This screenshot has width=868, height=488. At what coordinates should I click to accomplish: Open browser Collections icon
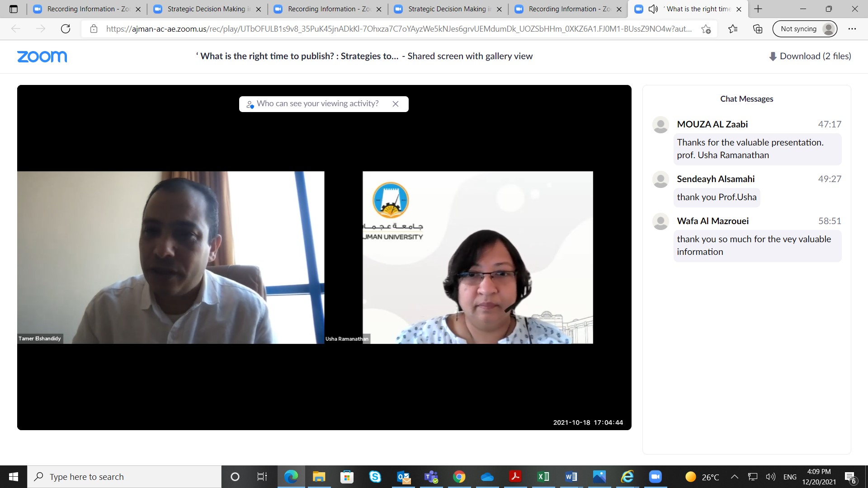tap(758, 29)
